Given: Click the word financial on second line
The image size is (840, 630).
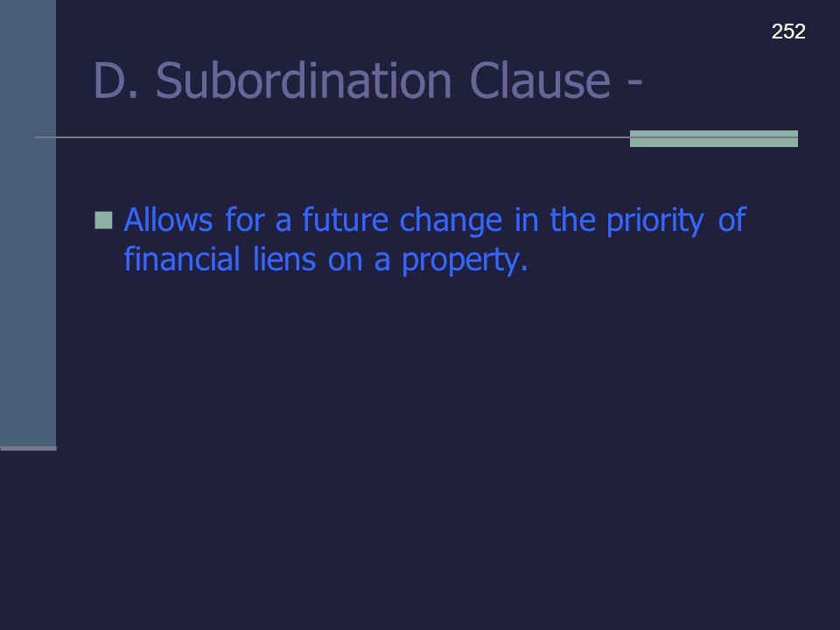Looking at the screenshot, I should point(182,259).
